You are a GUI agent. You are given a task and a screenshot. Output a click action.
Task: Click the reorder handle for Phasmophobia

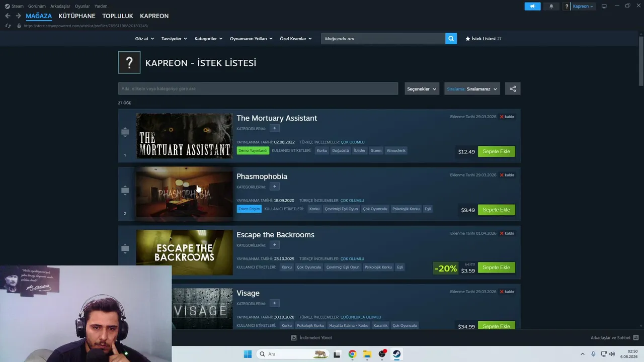point(125,191)
